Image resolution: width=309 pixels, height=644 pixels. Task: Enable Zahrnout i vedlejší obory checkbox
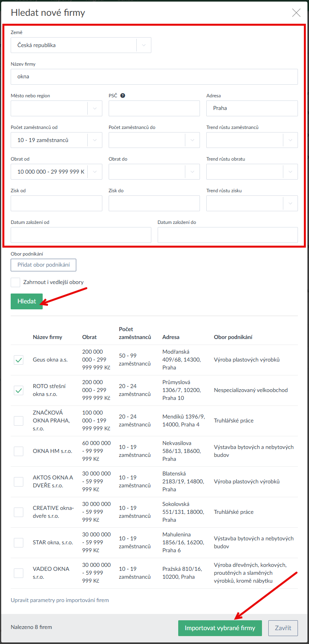[15, 282]
